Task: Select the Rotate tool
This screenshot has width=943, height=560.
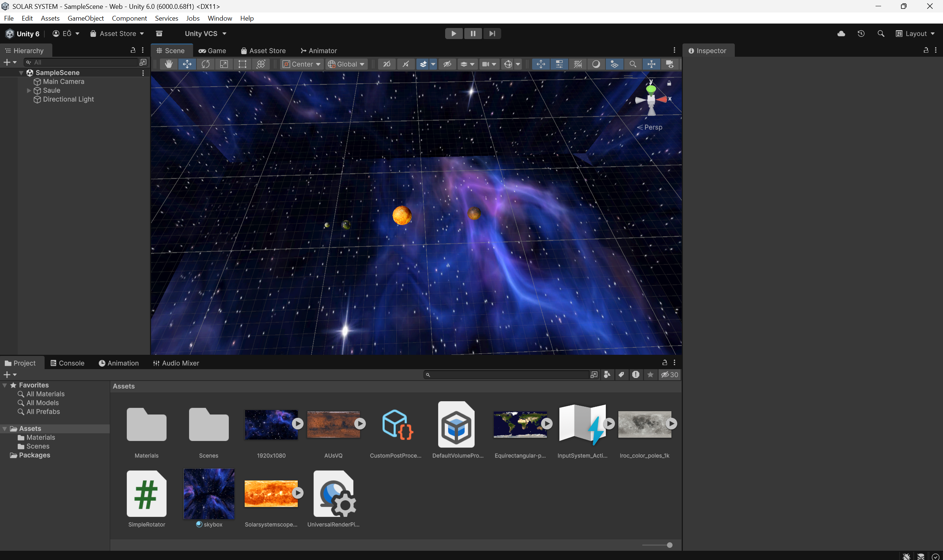Action: coord(205,64)
